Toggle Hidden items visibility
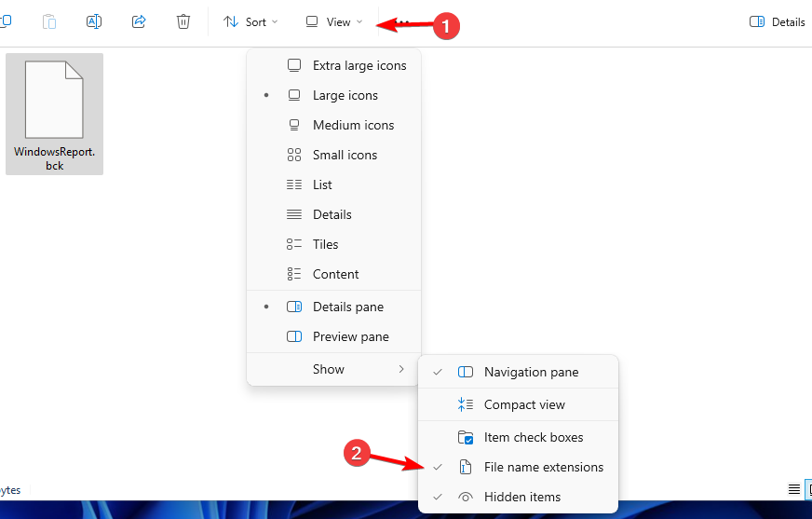 pyautogui.click(x=521, y=497)
